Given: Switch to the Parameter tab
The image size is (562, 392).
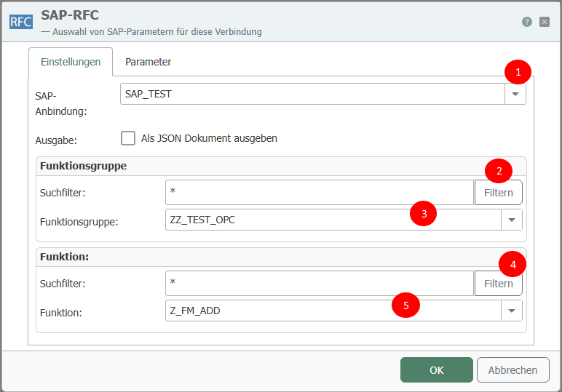Looking at the screenshot, I should 148,62.
